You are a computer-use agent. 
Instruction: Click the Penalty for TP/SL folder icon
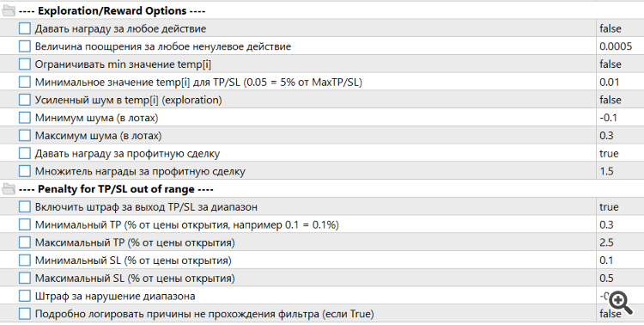9,189
